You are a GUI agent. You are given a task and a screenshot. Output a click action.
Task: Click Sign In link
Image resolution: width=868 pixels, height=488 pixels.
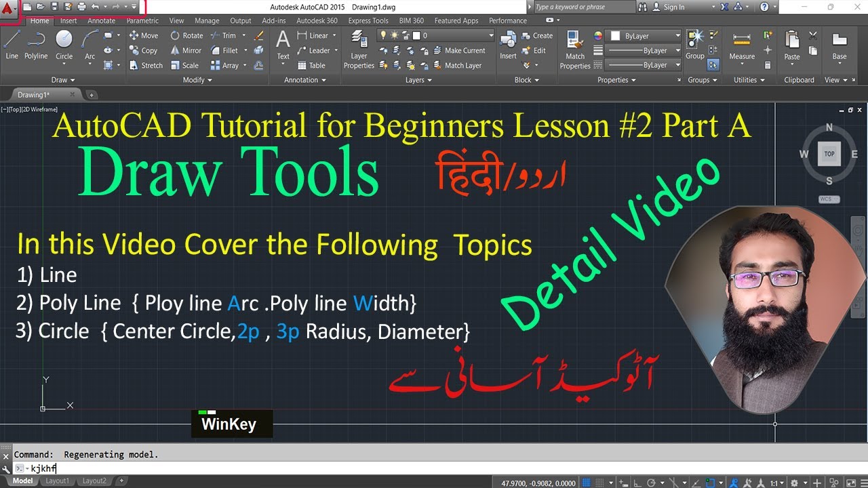pyautogui.click(x=669, y=7)
